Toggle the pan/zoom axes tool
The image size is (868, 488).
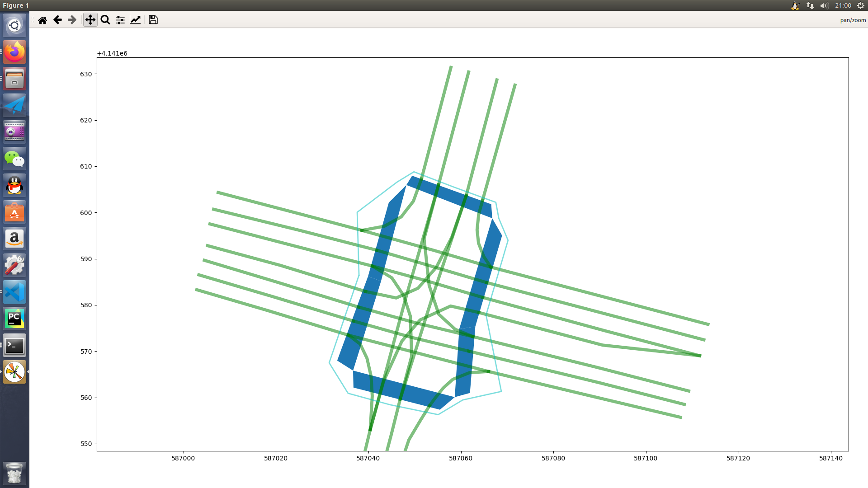coord(90,20)
